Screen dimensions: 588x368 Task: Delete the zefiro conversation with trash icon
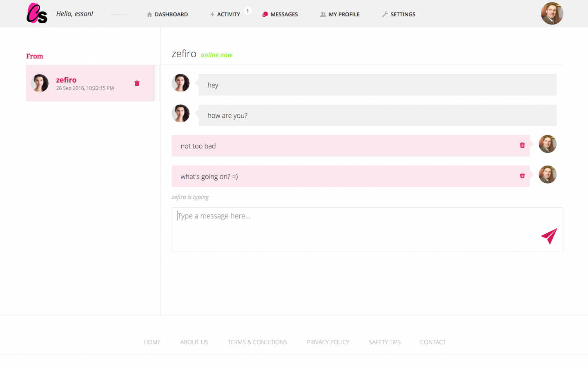tap(137, 83)
